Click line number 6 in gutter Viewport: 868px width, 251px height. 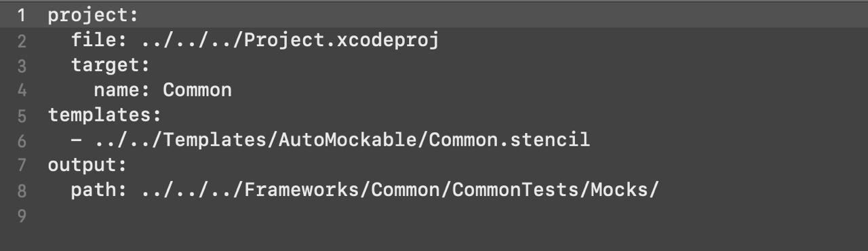coord(22,140)
